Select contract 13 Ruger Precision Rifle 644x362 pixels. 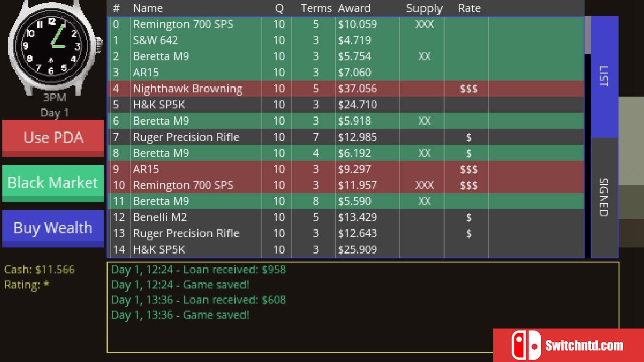click(347, 233)
